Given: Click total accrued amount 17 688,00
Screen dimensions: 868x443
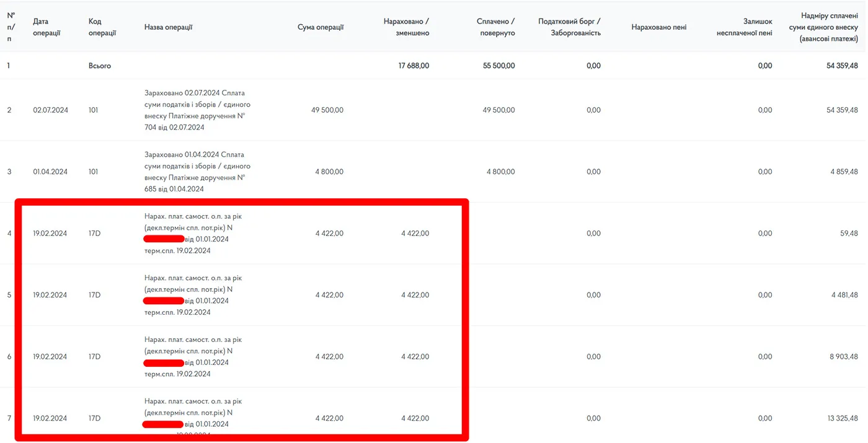Looking at the screenshot, I should (x=414, y=66).
